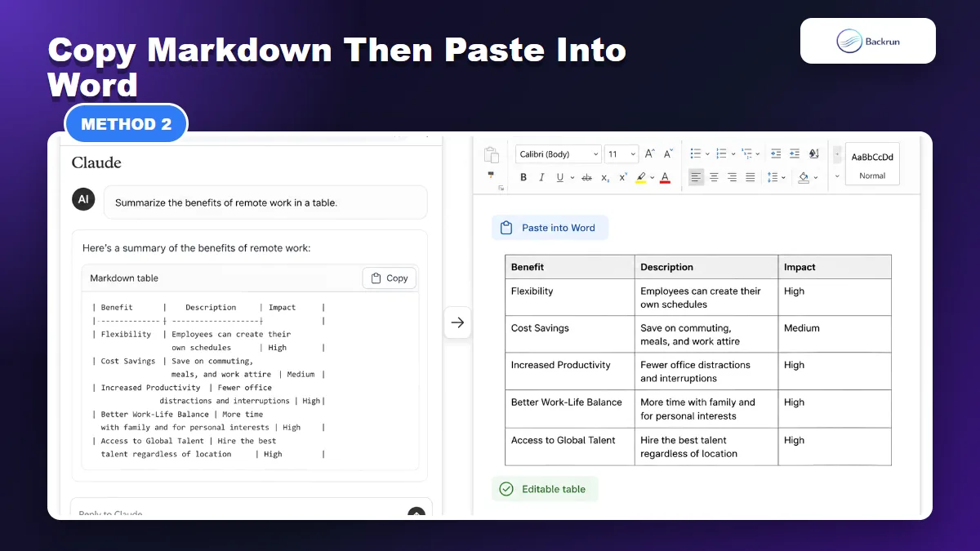
Task: Click the Benefit header cell in Word table
Action: pos(570,267)
